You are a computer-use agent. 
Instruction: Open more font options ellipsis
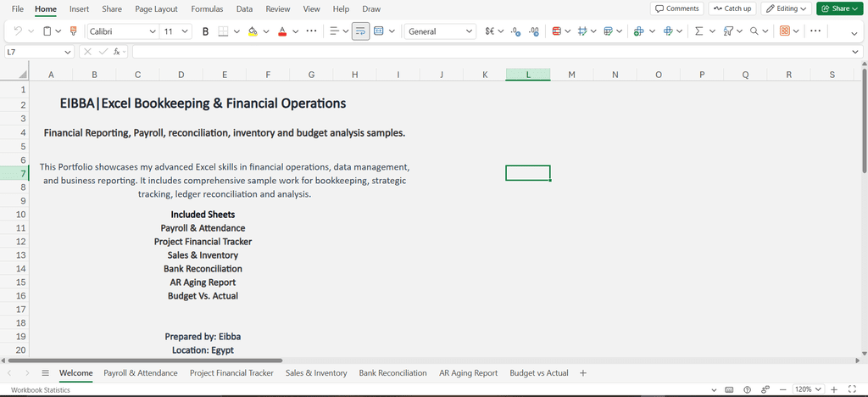[312, 31]
